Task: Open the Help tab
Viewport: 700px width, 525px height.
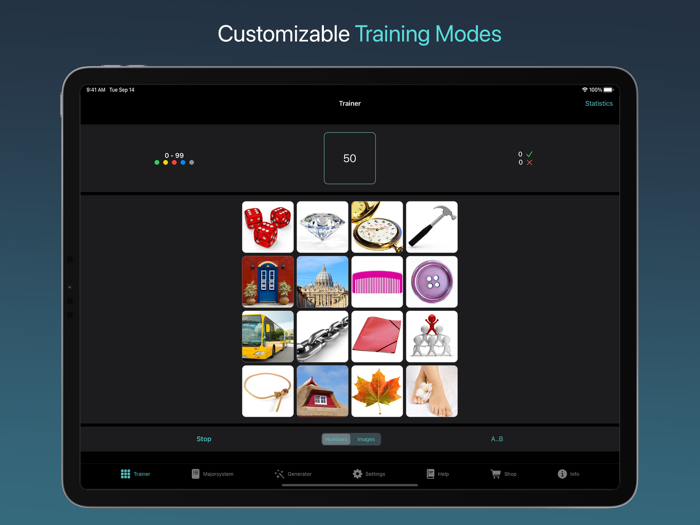Action: coord(438,474)
